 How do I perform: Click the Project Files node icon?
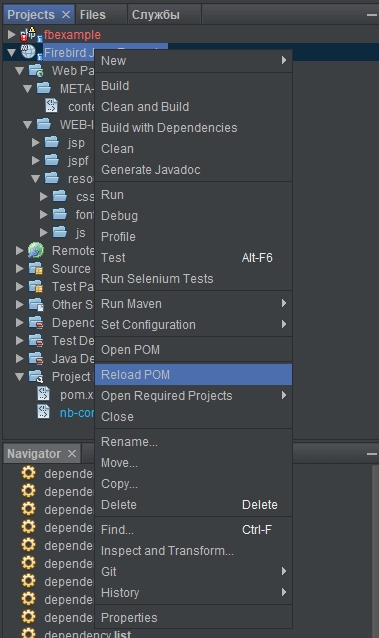point(36,376)
